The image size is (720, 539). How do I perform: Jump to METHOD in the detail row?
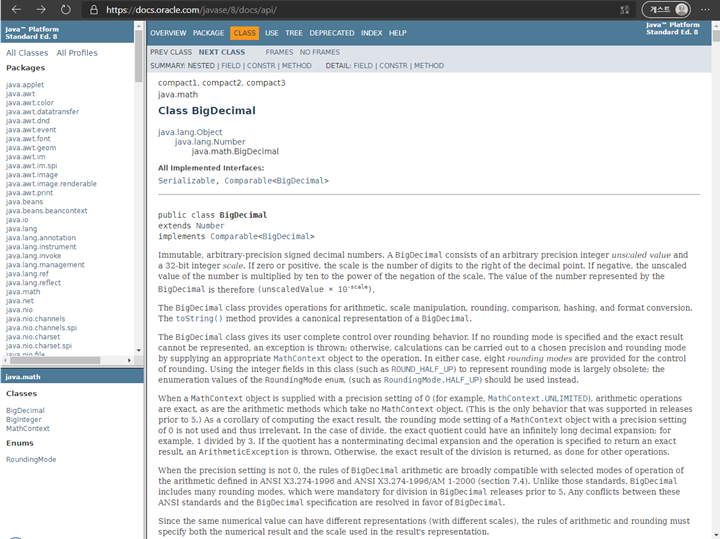coord(429,66)
